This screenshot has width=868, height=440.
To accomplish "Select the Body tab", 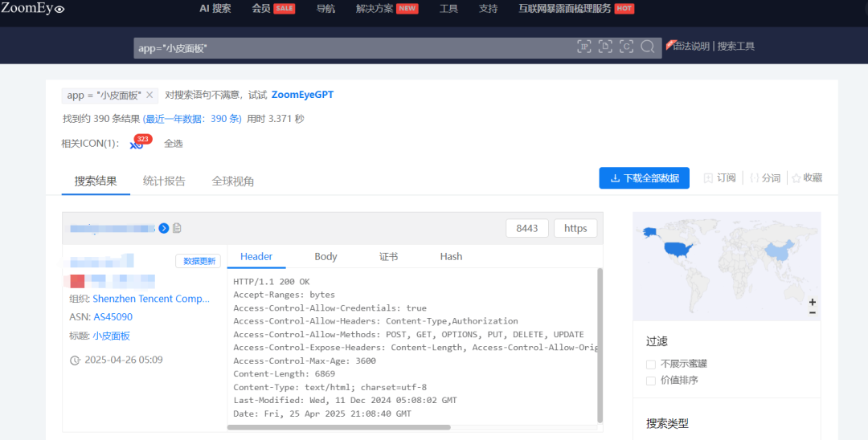I will pos(325,256).
